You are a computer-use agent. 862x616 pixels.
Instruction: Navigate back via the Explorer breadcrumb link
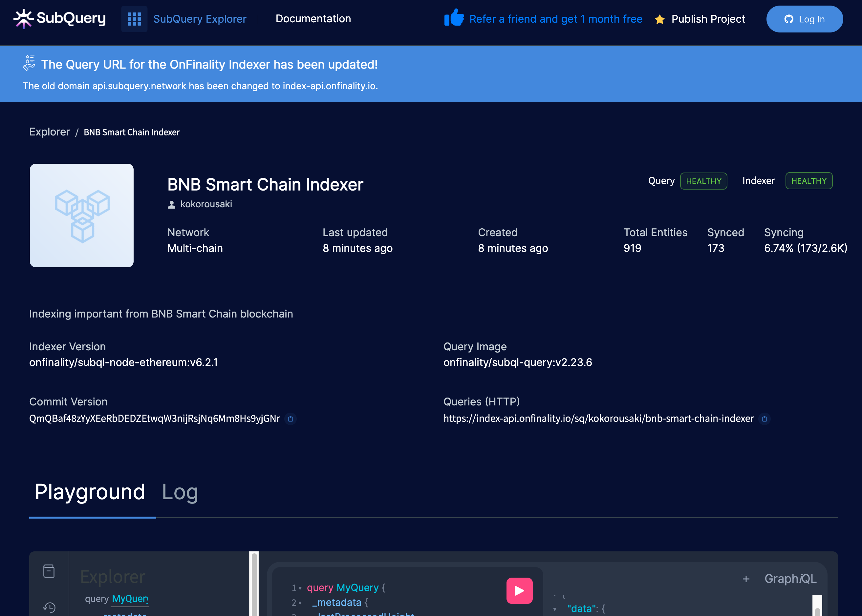click(50, 132)
